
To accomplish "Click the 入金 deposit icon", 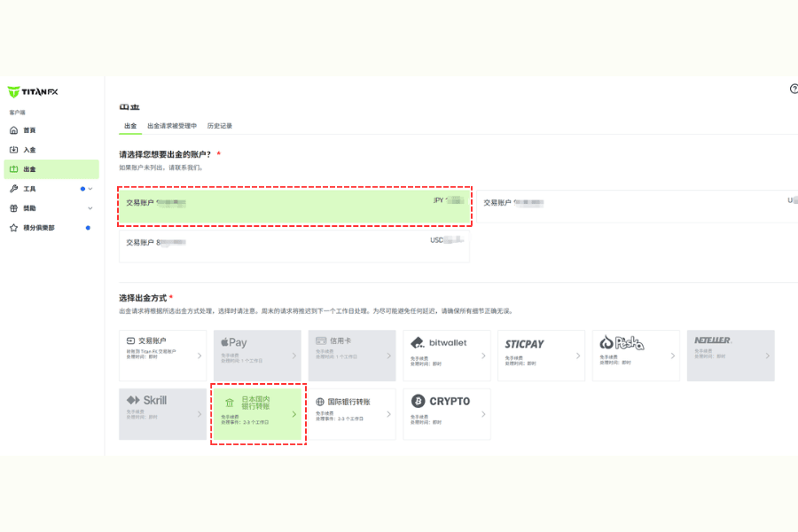I will [x=13, y=150].
